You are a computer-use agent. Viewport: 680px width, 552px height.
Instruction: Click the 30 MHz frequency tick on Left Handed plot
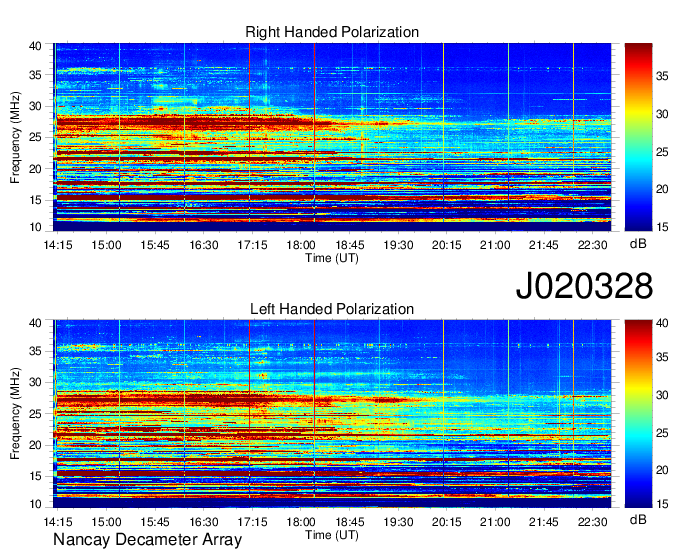pos(35,382)
